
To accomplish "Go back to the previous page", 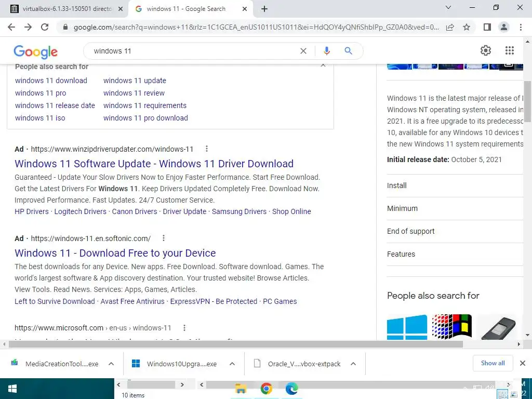I will (x=11, y=27).
